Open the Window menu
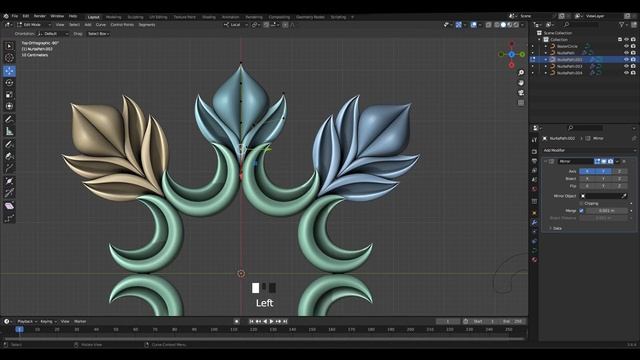This screenshot has height=360, width=640. click(x=57, y=16)
